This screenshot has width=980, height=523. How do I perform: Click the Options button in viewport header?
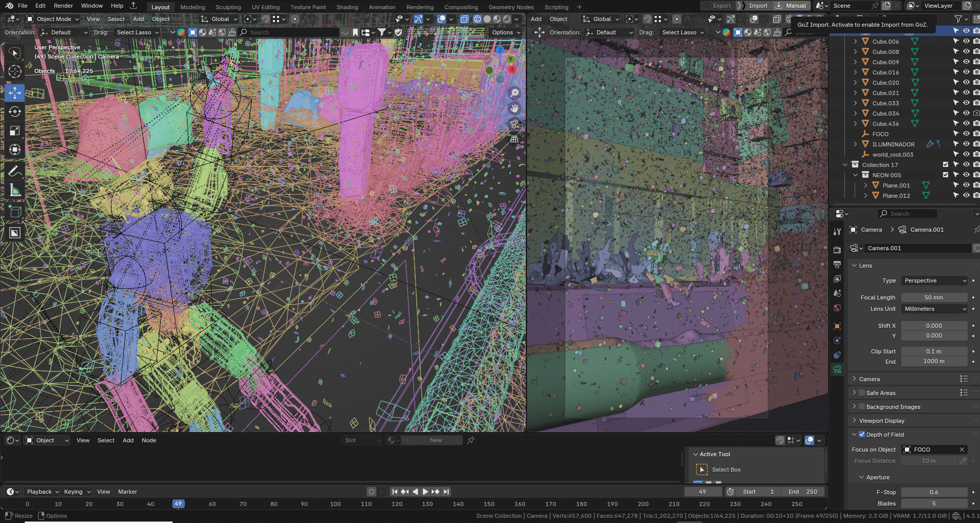pos(506,32)
